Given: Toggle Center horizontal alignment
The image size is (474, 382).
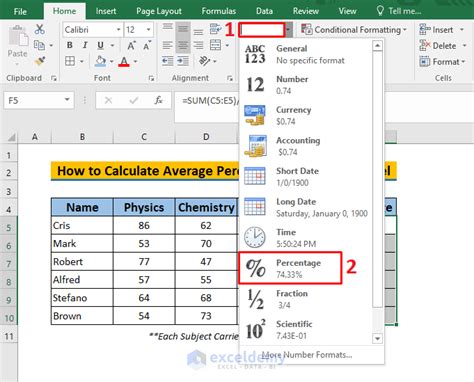Looking at the screenshot, I should [x=183, y=45].
